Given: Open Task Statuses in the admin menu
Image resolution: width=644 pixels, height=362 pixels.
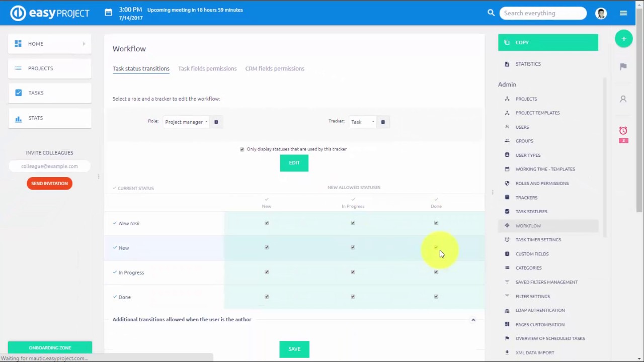Looking at the screenshot, I should (x=531, y=212).
